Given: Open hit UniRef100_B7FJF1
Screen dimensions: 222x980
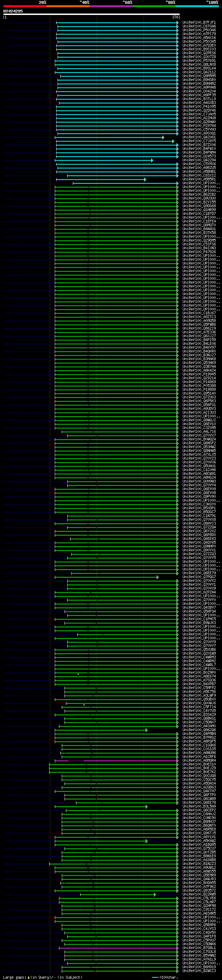Looking at the screenshot, I should [199, 23].
